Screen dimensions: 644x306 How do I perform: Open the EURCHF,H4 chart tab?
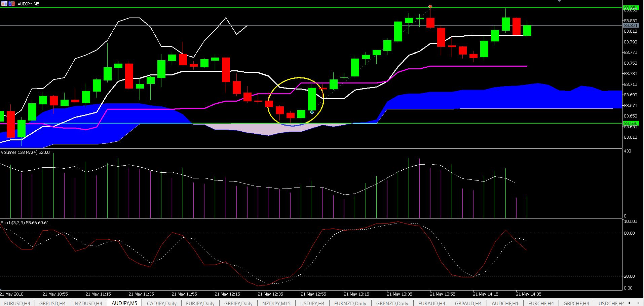pyautogui.click(x=541, y=303)
